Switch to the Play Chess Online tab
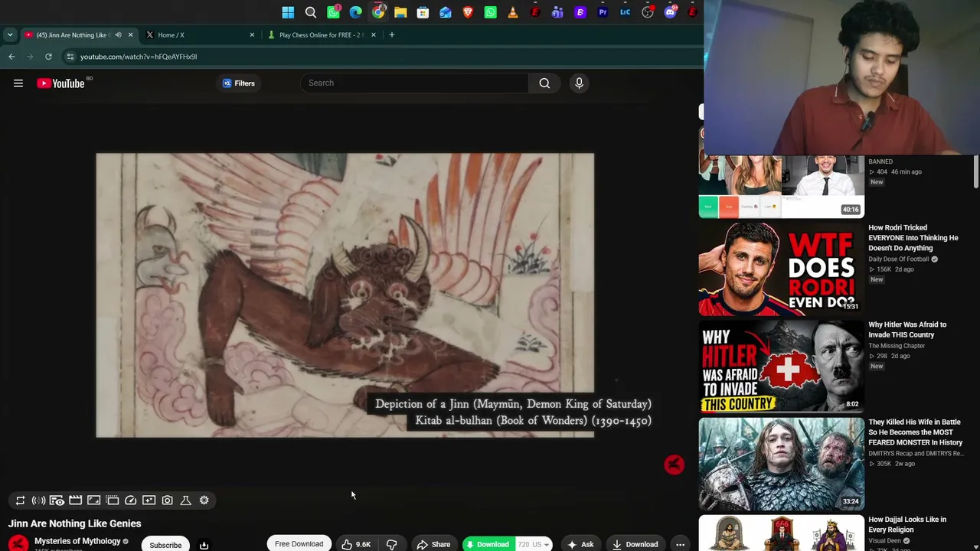Screen dimensions: 980x551 coord(322,34)
